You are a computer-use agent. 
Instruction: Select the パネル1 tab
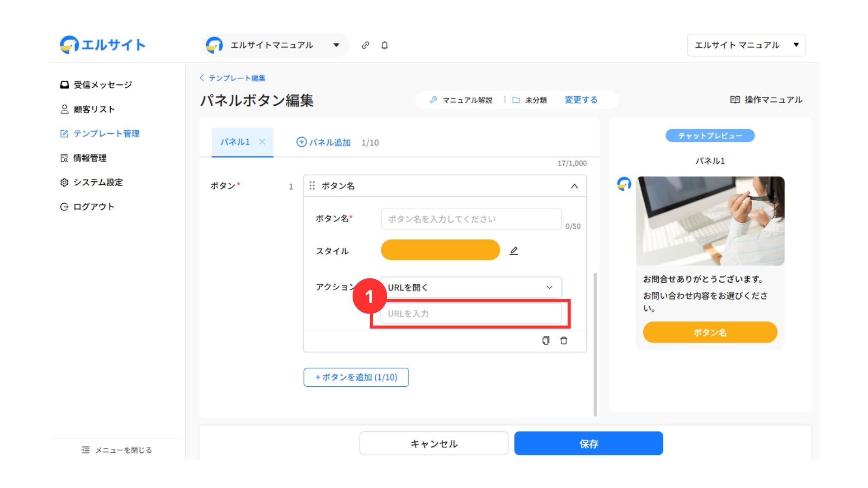tap(235, 142)
